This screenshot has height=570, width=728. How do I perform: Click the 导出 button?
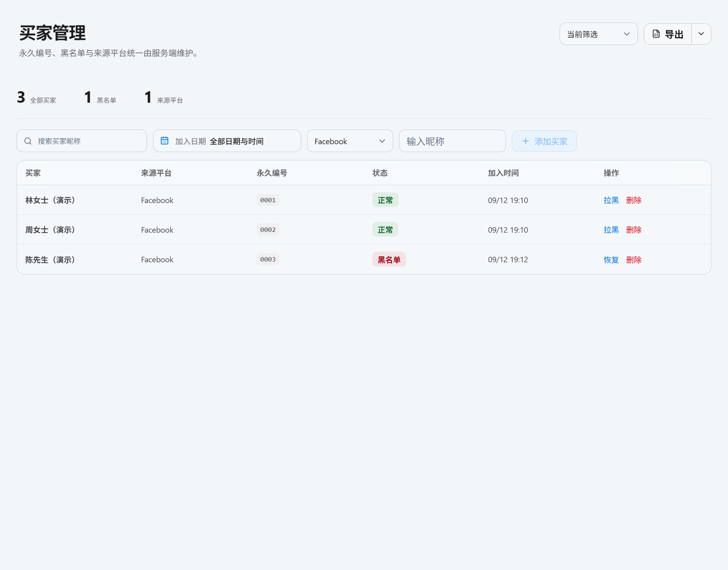click(668, 34)
